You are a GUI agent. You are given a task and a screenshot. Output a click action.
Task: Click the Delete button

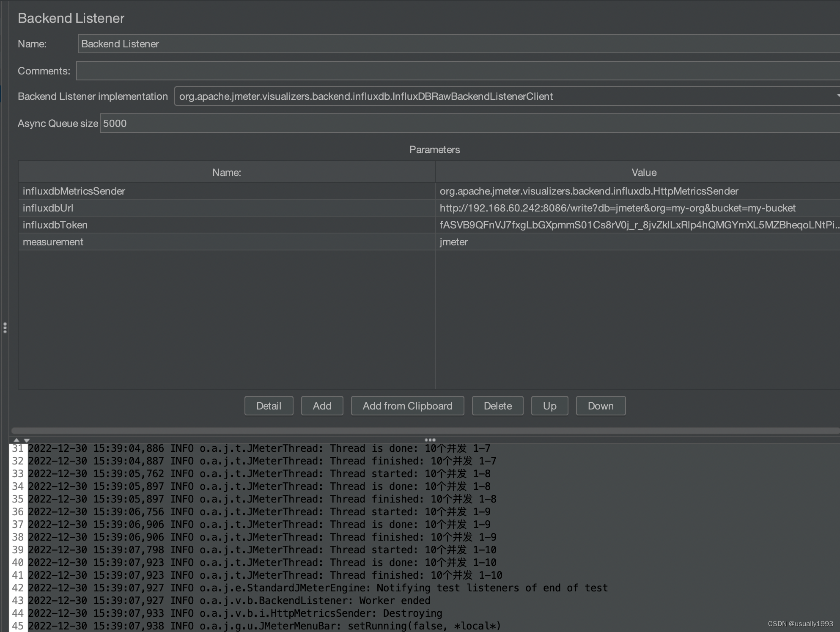point(497,406)
